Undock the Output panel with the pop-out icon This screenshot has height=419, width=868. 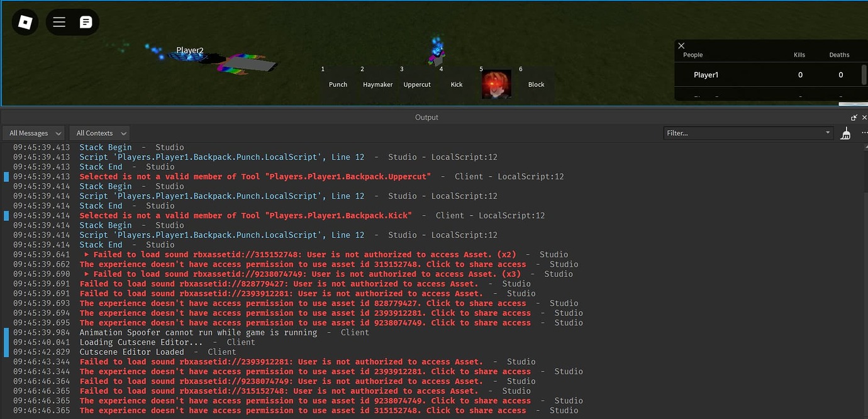click(x=854, y=118)
